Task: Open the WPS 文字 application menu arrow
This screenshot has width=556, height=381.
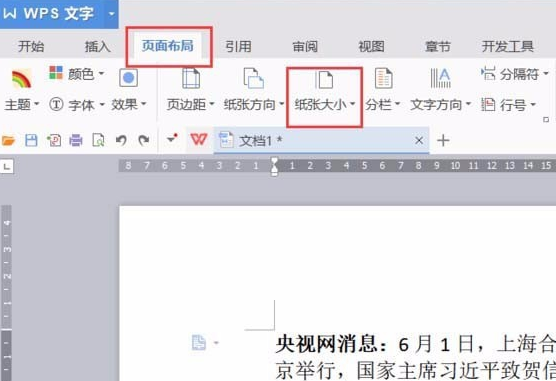Action: pos(111,14)
